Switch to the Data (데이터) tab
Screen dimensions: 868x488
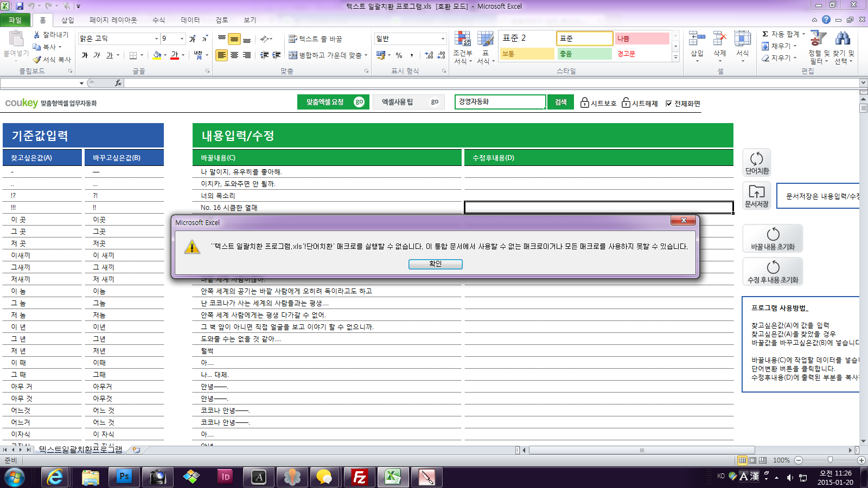[190, 20]
